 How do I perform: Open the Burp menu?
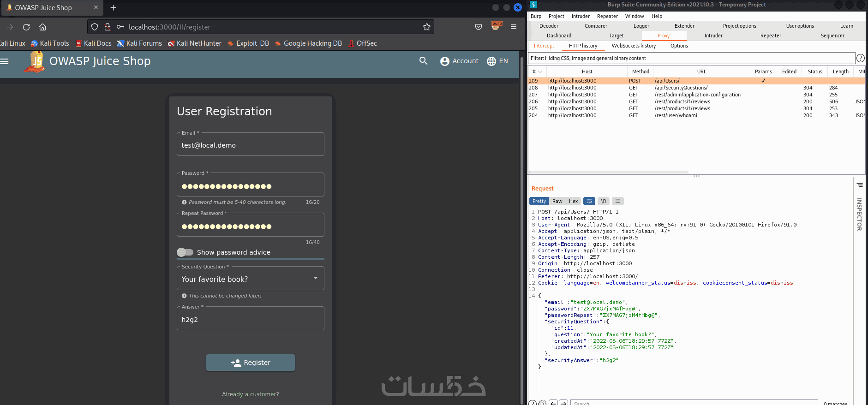(536, 16)
